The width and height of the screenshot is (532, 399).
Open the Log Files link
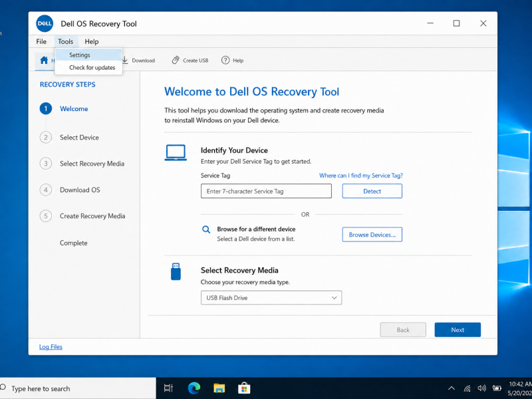tap(51, 346)
